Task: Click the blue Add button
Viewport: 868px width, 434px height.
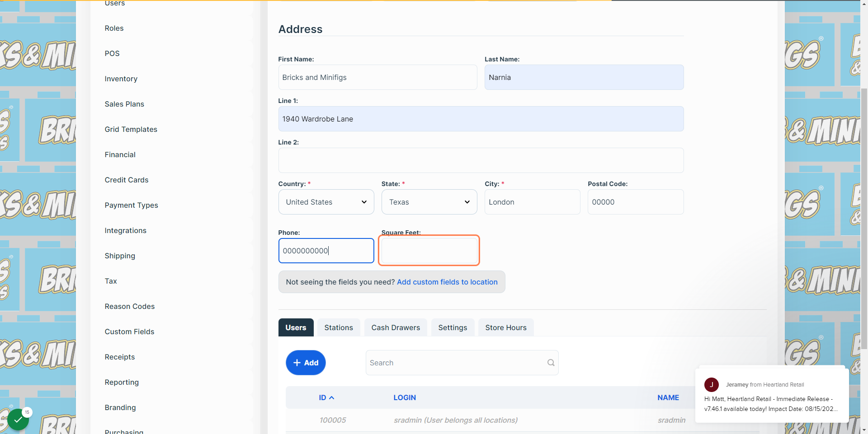Action: pyautogui.click(x=306, y=363)
